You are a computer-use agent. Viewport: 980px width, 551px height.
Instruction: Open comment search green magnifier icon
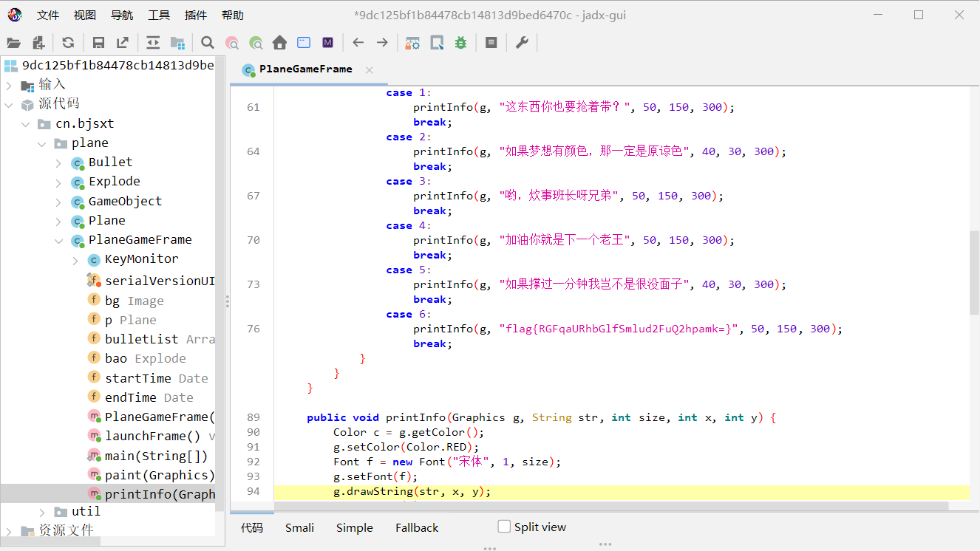[x=256, y=43]
